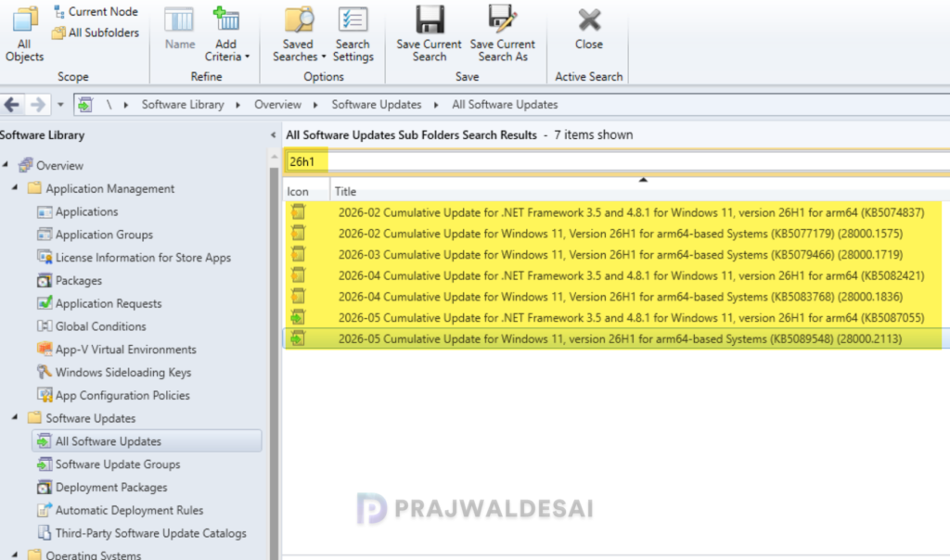Screen dimensions: 950x560
Task: Open Third-Party Software Update Catalogs node
Action: tap(142, 533)
